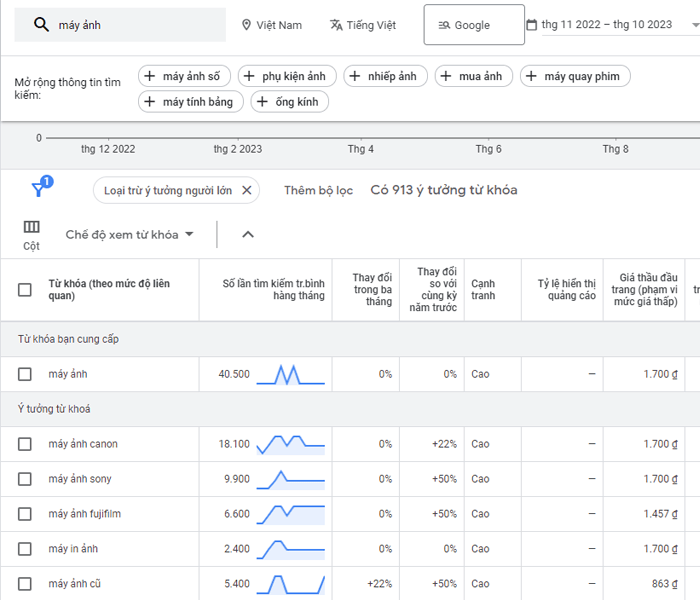Viewport: 700px width, 600px height.
Task: Click the search magnifier icon
Action: point(41,25)
